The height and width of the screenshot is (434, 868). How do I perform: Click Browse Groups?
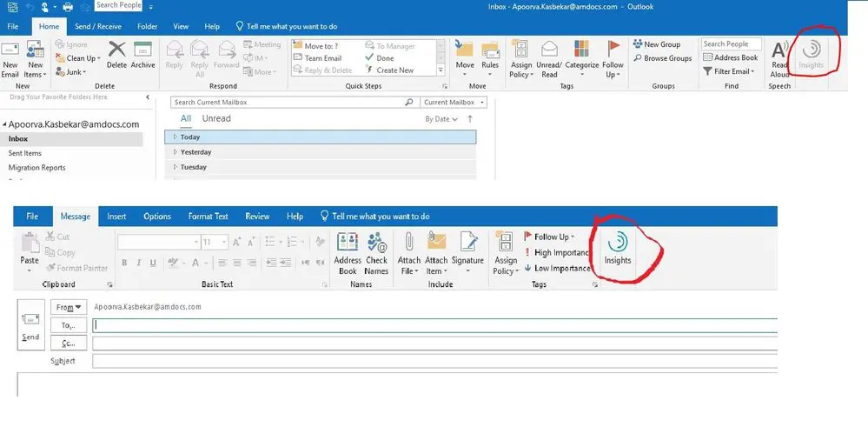pyautogui.click(x=663, y=58)
